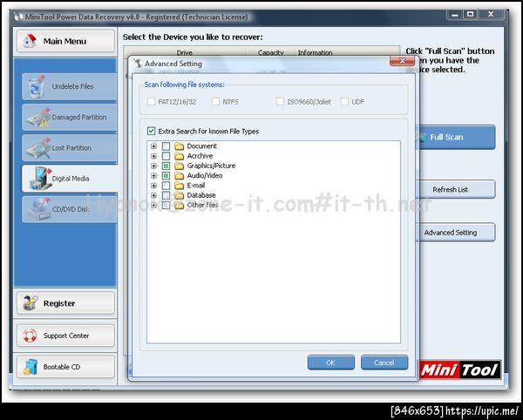Expand the Graphics/Picture tree node
This screenshot has height=420, width=523.
[153, 166]
